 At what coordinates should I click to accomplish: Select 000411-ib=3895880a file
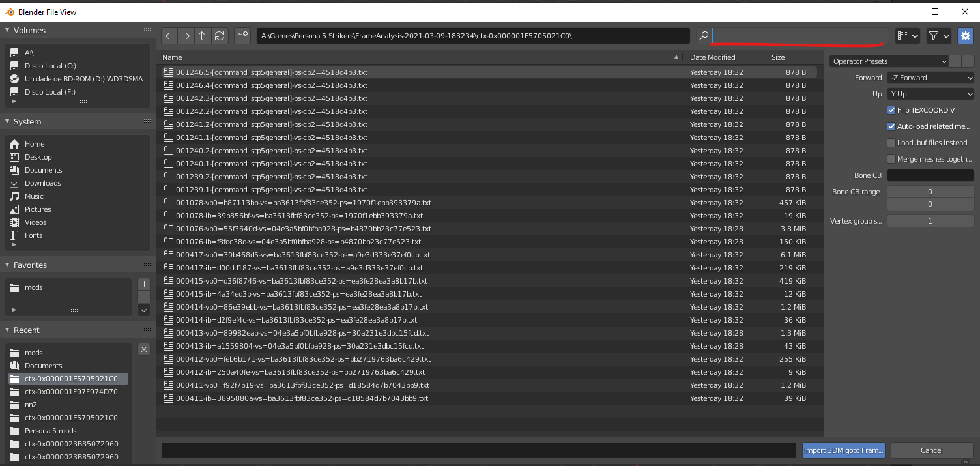(x=489, y=398)
